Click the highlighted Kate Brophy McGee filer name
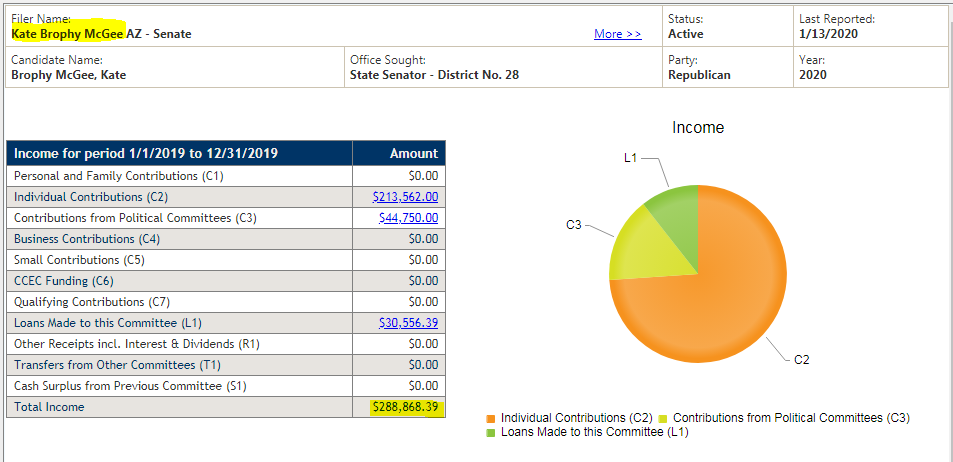This screenshot has width=953, height=462. tap(67, 34)
